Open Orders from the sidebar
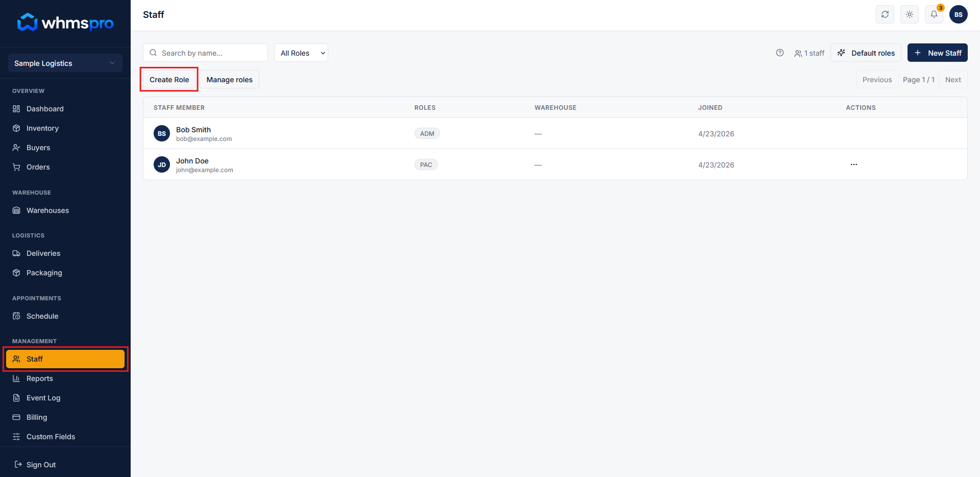Viewport: 980px width, 477px height. pyautogui.click(x=65, y=167)
